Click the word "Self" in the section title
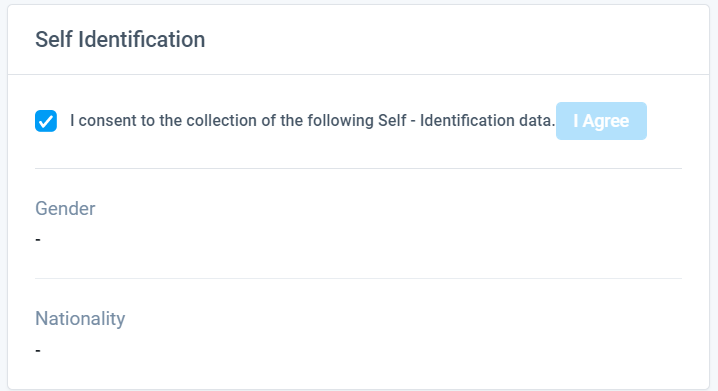Image resolution: width=718 pixels, height=391 pixels. tap(54, 39)
